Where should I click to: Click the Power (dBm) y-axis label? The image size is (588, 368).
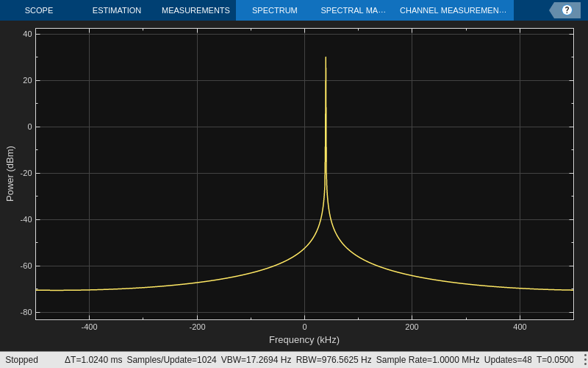(x=10, y=174)
